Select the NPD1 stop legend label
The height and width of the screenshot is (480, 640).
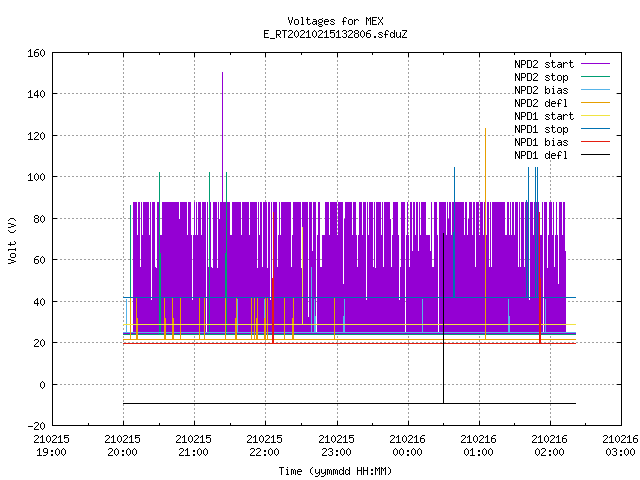pos(541,129)
